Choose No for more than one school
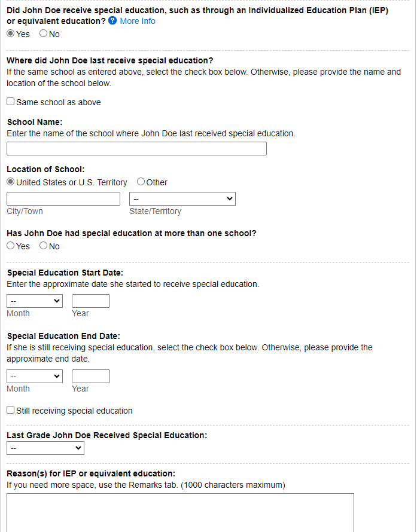 pos(44,246)
